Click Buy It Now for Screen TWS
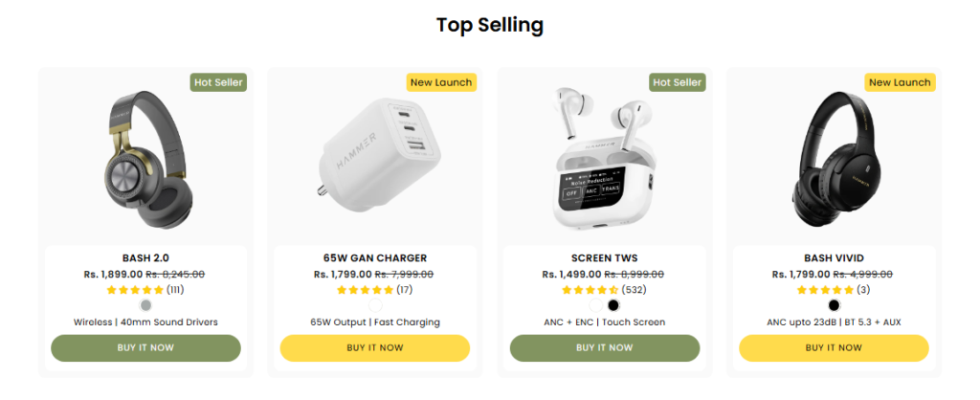Screen dimensions: 980x400 tap(604, 347)
